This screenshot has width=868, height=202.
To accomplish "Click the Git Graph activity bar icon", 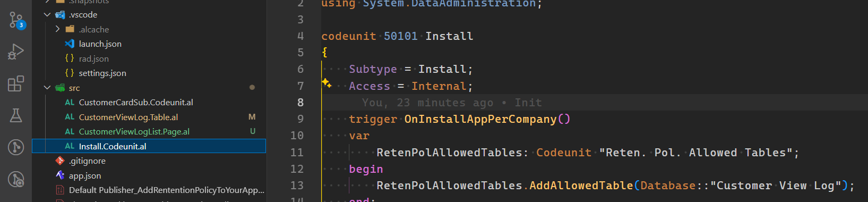I will tap(16, 147).
